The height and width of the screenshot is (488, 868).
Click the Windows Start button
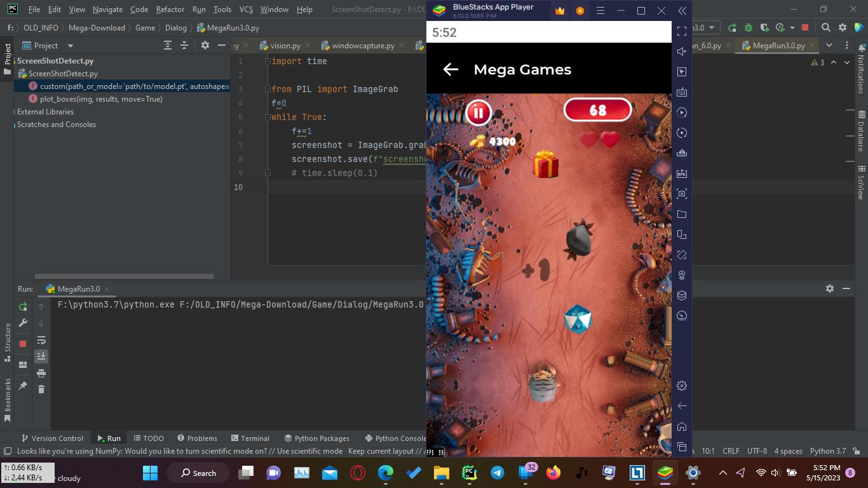pos(150,473)
